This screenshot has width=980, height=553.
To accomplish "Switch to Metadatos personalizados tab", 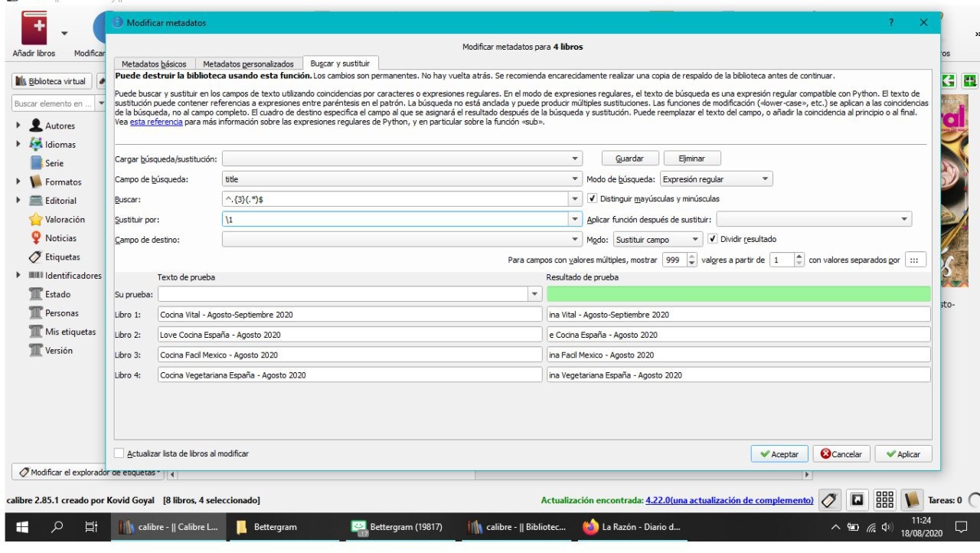I will coord(248,64).
